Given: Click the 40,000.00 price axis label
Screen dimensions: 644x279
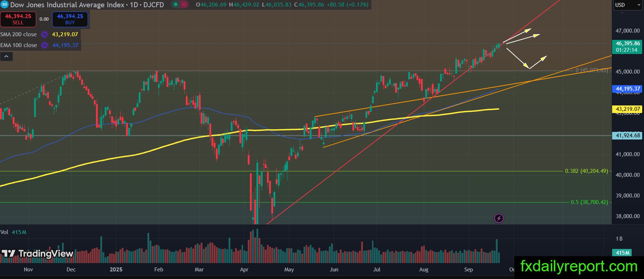Looking at the screenshot, I should coord(627,175).
